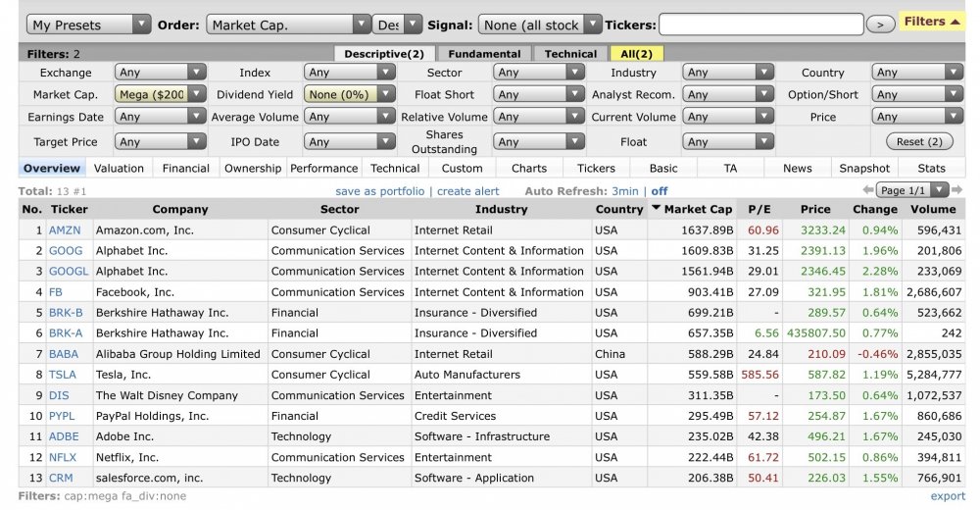Switch to the Technical filters tab

tap(570, 54)
